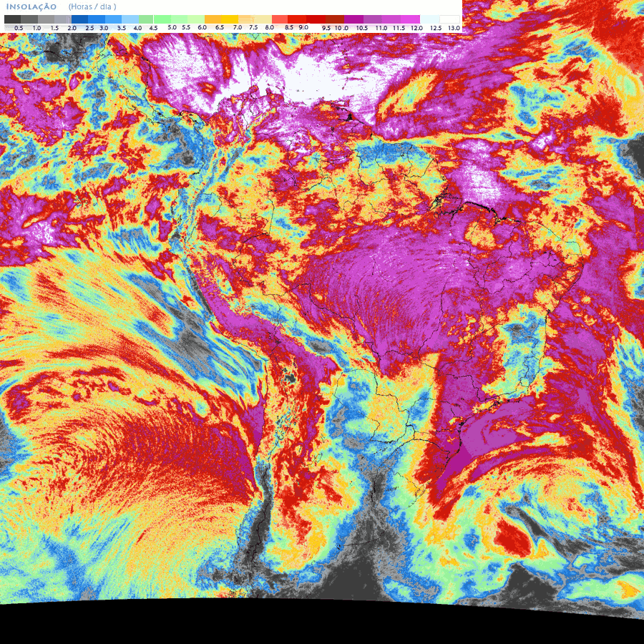Choose the bright pink swatch between 11.5 and 12.0
Image resolution: width=644 pixels, height=644 pixels.
pyautogui.click(x=410, y=19)
